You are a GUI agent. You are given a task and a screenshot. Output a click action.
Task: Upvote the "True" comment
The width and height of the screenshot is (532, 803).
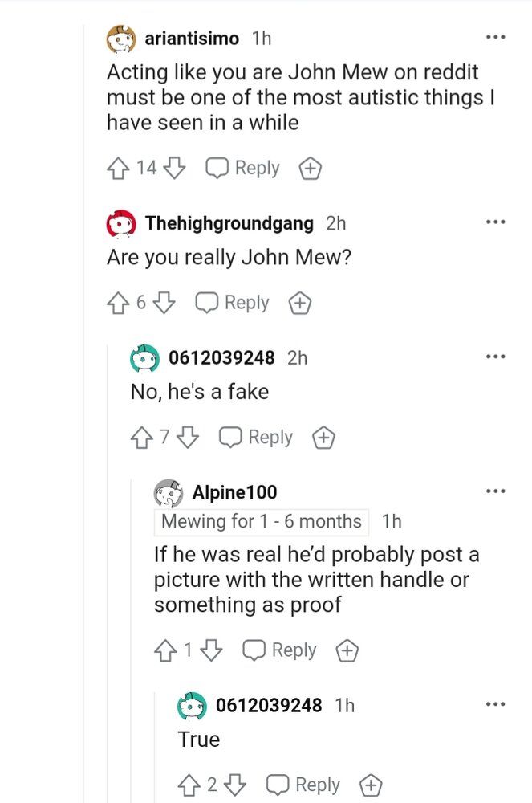(189, 785)
